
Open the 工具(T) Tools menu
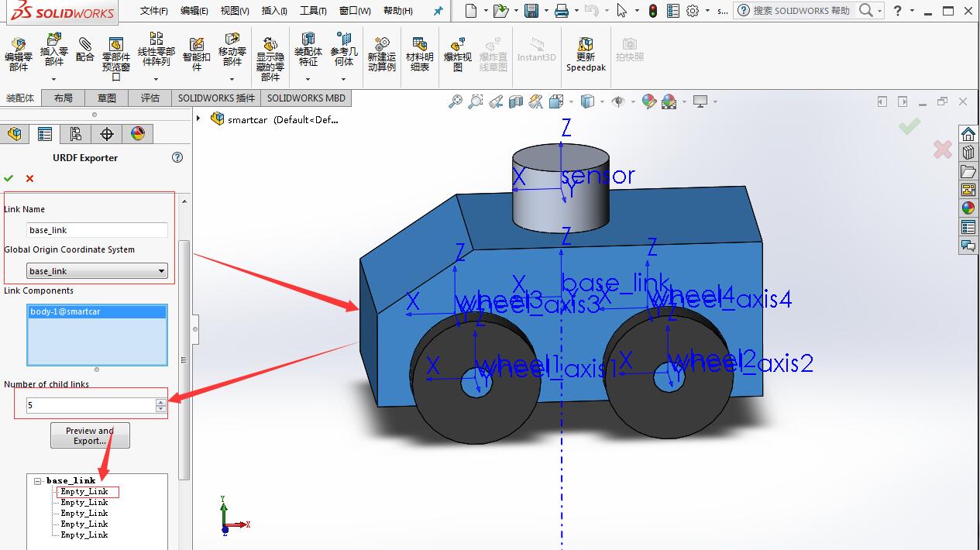313,11
